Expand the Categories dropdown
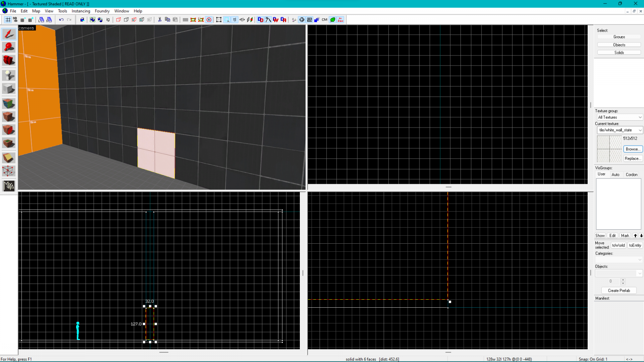The image size is (644, 362). [619, 259]
